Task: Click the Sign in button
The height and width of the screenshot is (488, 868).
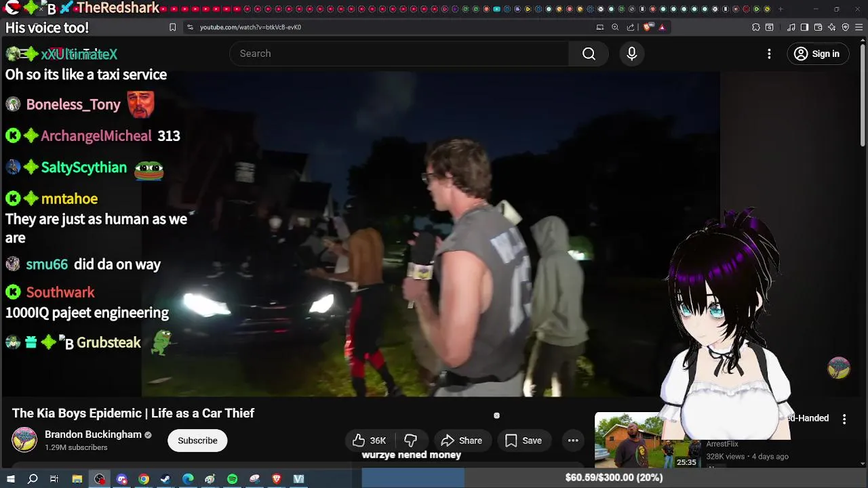Action: [x=818, y=54]
